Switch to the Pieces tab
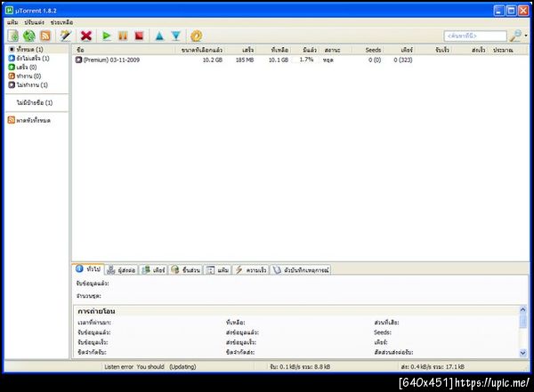 [x=186, y=270]
